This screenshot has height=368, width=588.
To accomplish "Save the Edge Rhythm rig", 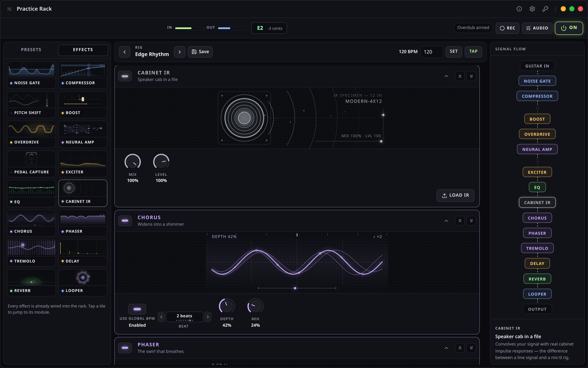I will (x=200, y=52).
